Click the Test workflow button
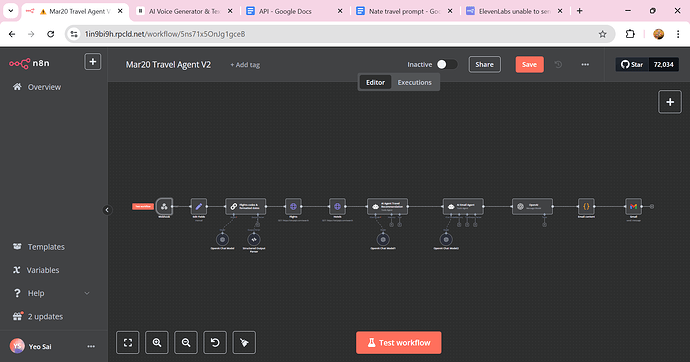The image size is (690, 362). pos(399,343)
